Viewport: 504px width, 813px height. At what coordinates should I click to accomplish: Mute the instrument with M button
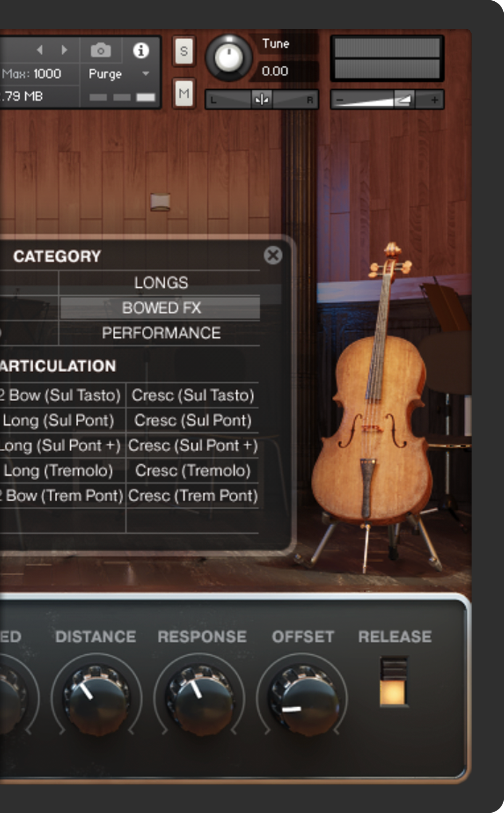(x=183, y=93)
